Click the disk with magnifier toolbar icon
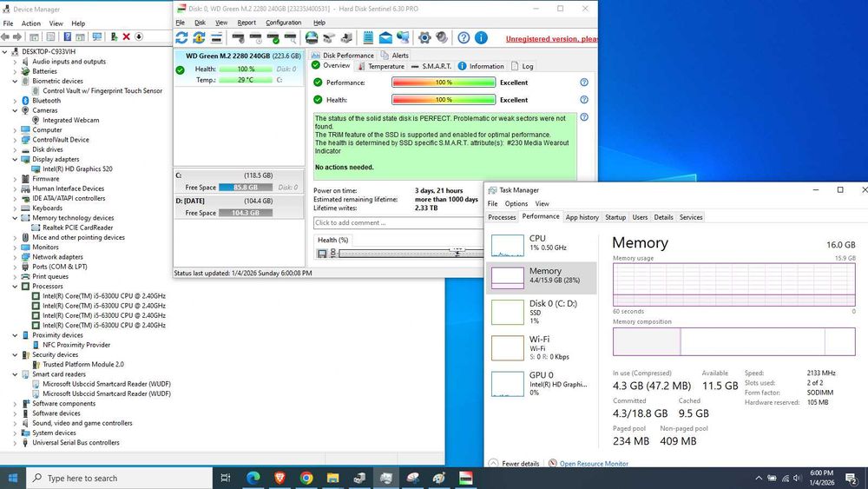The height and width of the screenshot is (489, 868). [x=291, y=37]
